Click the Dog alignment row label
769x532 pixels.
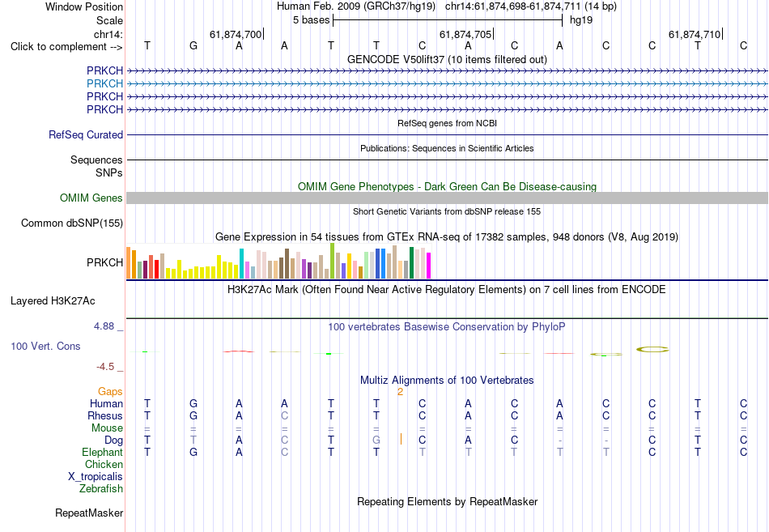pyautogui.click(x=113, y=440)
